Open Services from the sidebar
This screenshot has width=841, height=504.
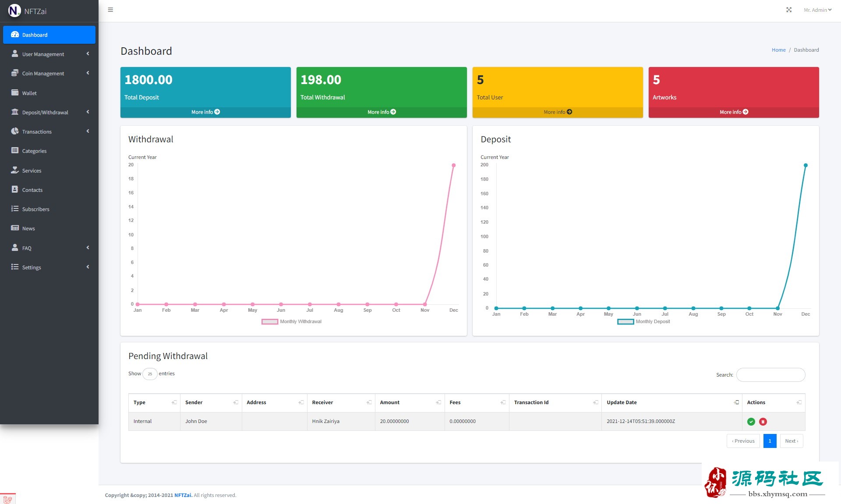click(x=32, y=171)
